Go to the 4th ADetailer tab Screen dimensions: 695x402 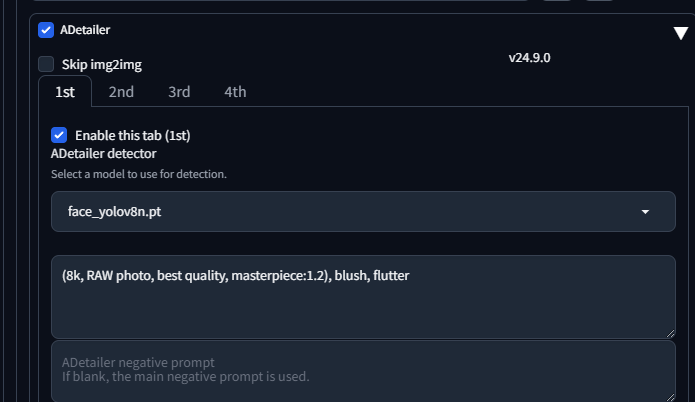(x=235, y=92)
